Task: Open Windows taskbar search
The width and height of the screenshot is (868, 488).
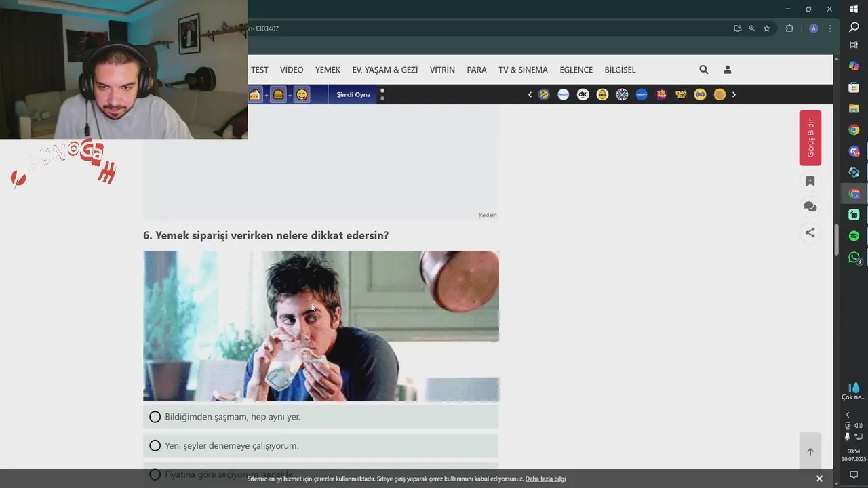Action: [x=854, y=27]
